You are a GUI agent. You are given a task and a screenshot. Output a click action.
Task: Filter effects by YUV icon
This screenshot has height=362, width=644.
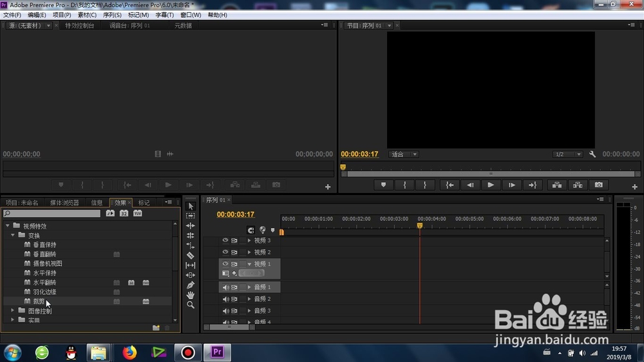[138, 213]
